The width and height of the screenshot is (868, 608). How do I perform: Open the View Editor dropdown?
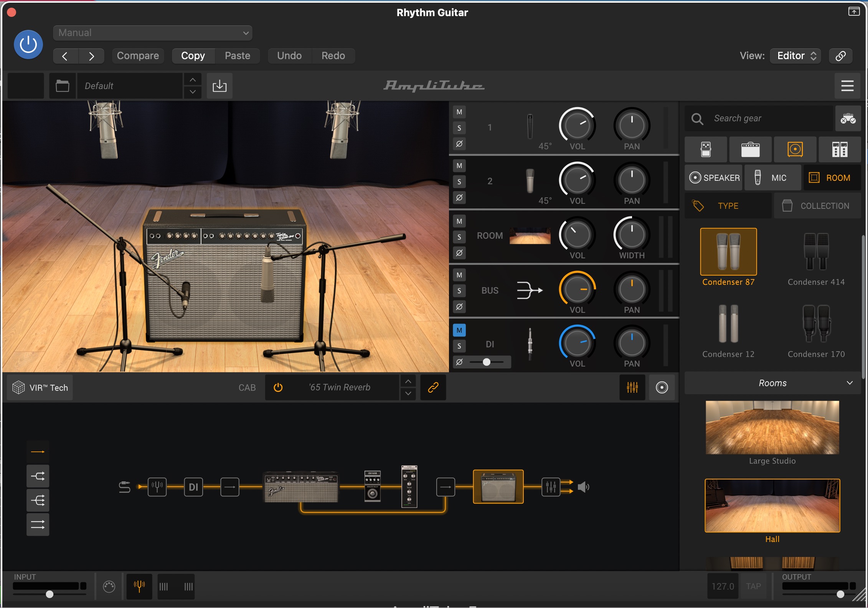click(795, 56)
